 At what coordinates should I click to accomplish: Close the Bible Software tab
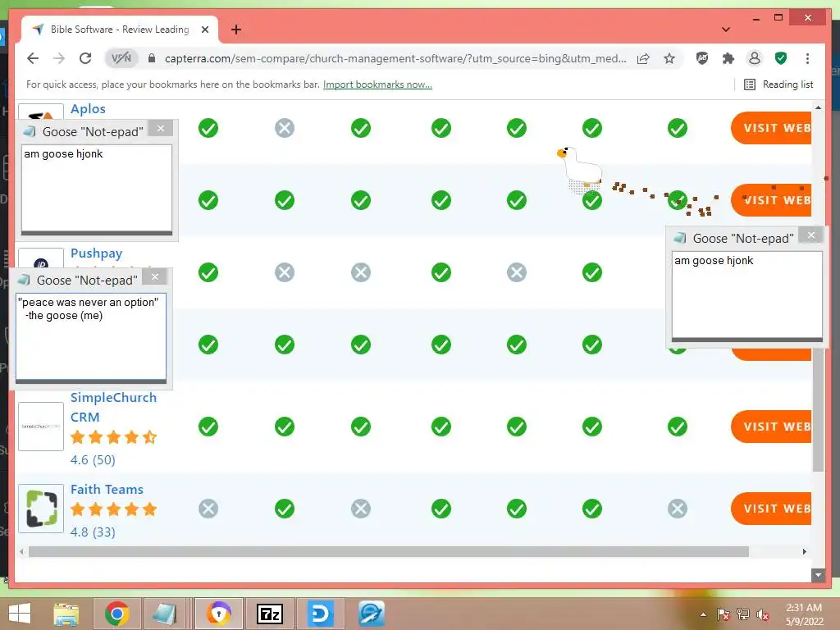tap(204, 30)
